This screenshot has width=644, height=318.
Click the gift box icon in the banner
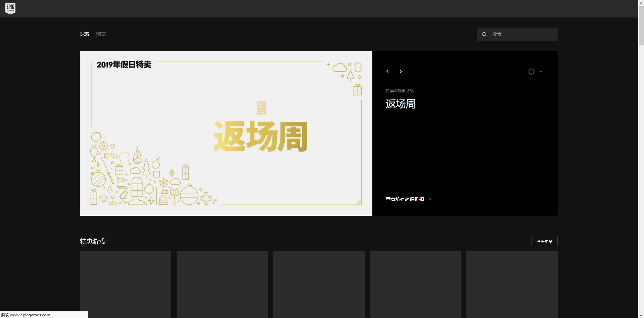click(x=357, y=90)
